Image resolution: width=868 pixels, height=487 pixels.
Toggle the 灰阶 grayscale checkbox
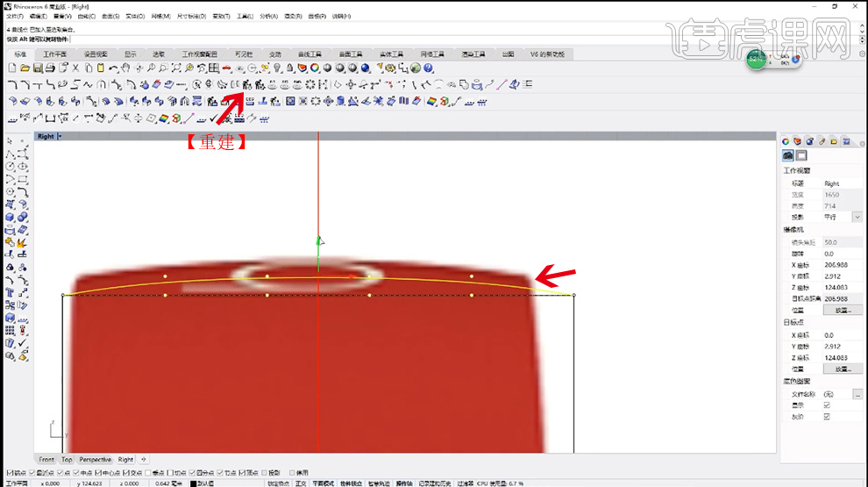pos(827,416)
